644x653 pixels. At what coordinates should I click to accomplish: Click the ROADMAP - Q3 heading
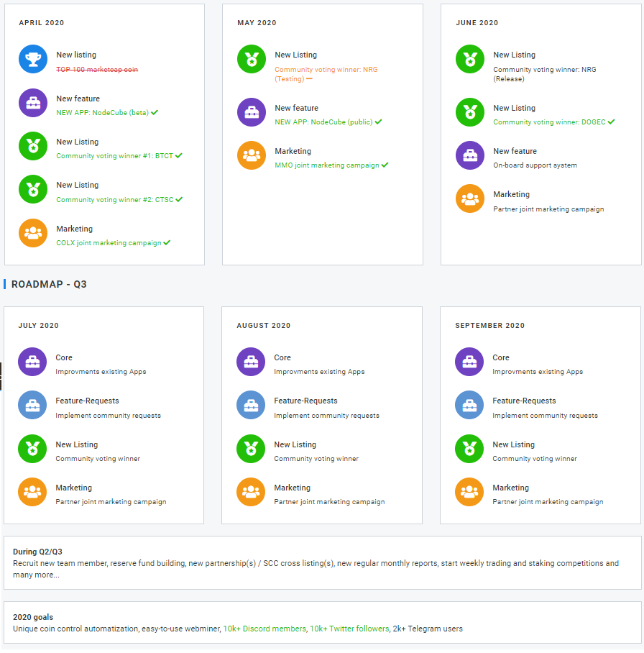[x=49, y=285]
